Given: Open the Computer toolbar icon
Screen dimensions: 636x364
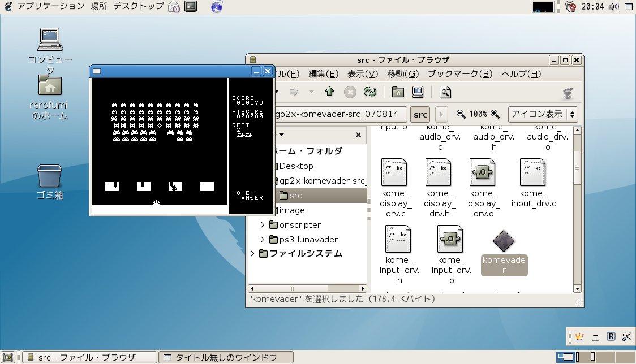Looking at the screenshot, I should 418,92.
